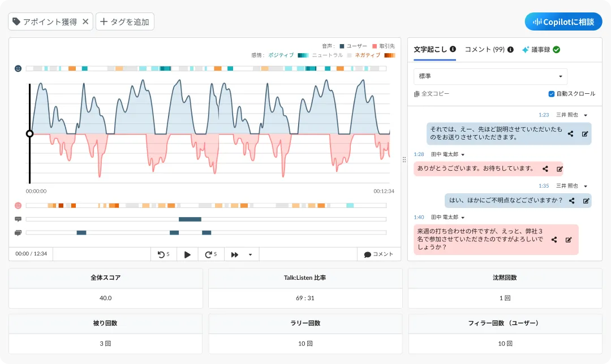Open the 標準 display mode dropdown
Image resolution: width=611 pixels, height=364 pixels.
(x=490, y=76)
